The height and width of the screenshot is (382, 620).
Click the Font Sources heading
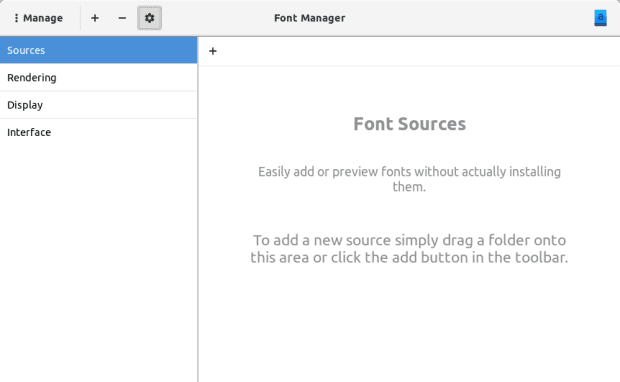pyautogui.click(x=410, y=124)
